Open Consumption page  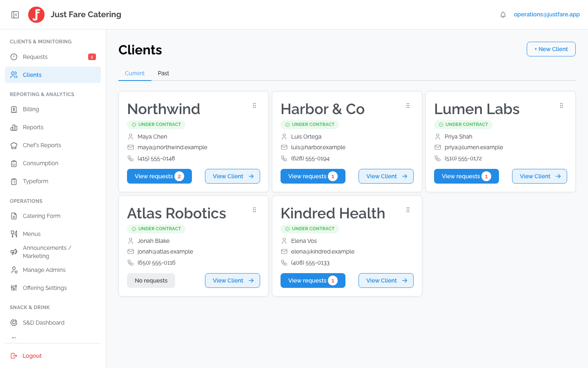pyautogui.click(x=53, y=163)
